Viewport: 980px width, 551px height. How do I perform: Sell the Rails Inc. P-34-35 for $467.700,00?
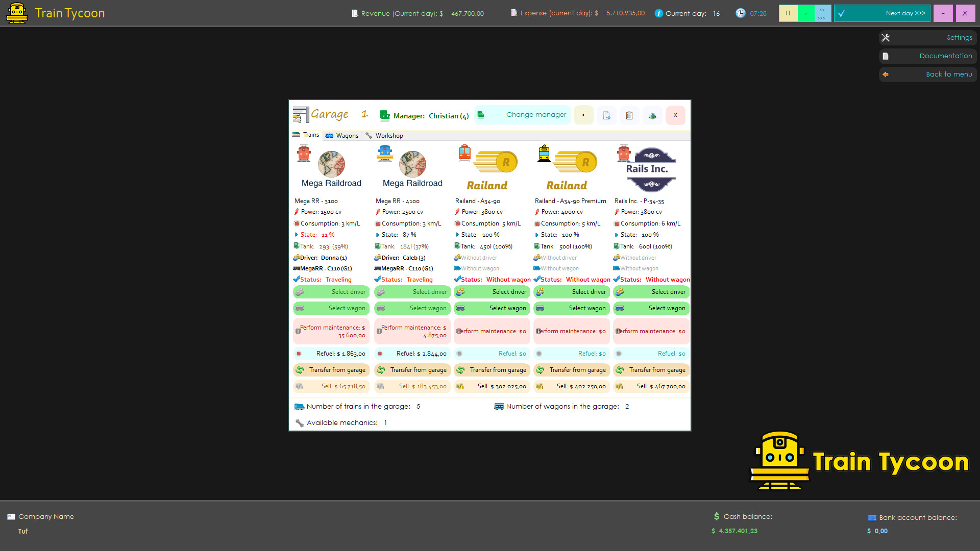[x=651, y=386]
